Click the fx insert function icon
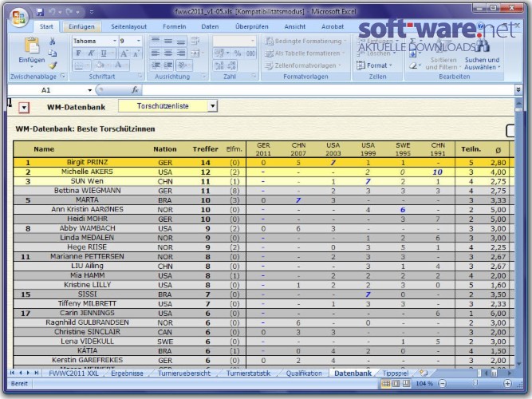Viewport: 532px width, 399px height. point(135,89)
